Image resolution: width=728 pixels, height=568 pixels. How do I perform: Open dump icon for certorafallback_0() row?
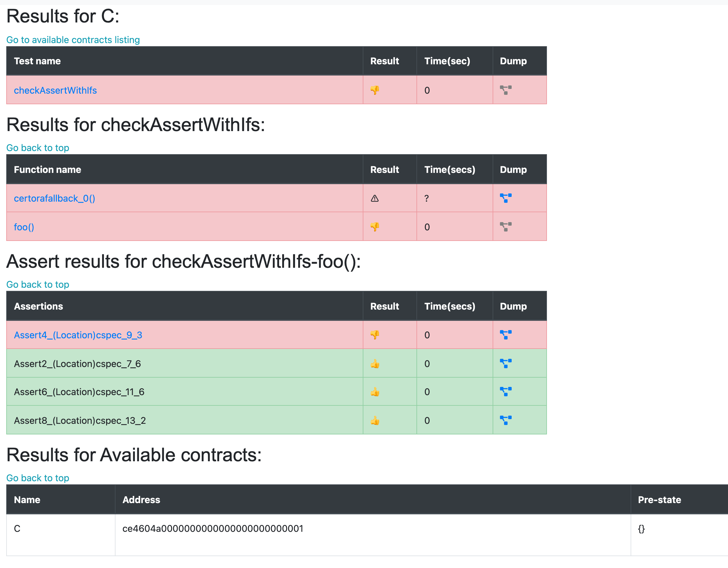[x=505, y=198]
